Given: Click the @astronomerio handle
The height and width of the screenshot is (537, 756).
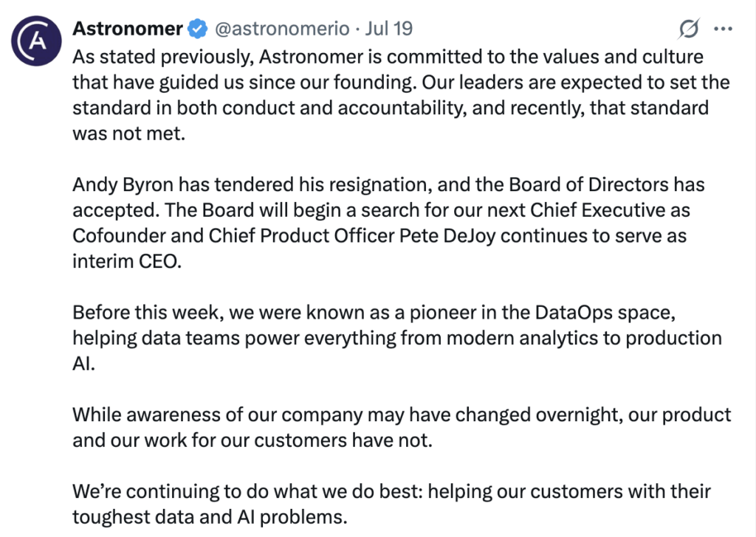Looking at the screenshot, I should click(x=281, y=30).
